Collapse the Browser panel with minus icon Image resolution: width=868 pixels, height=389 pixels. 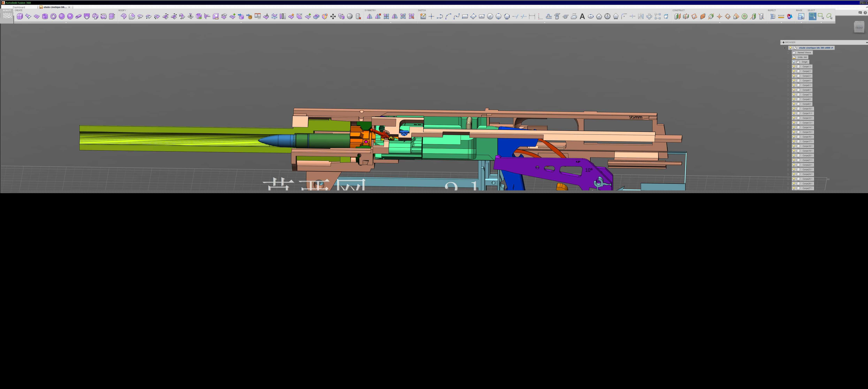pos(783,43)
